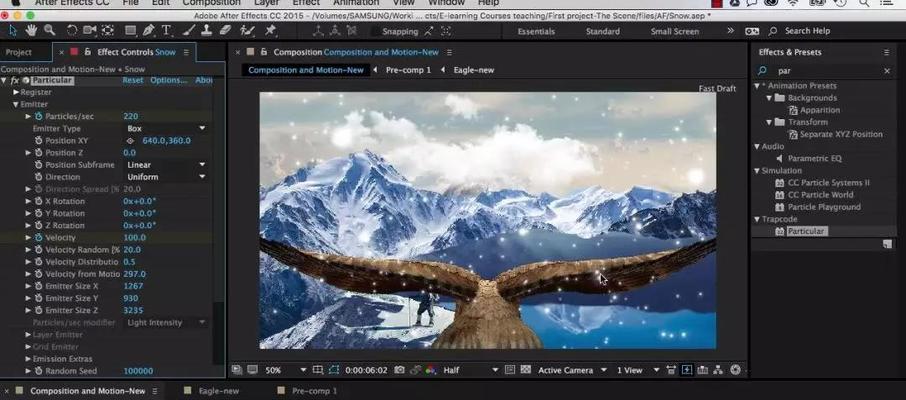Select the Small Screen workspace
The width and height of the screenshot is (906, 400).
[675, 31]
